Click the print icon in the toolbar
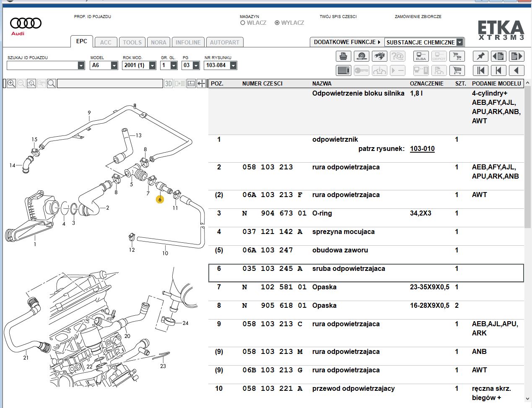 [x=343, y=56]
